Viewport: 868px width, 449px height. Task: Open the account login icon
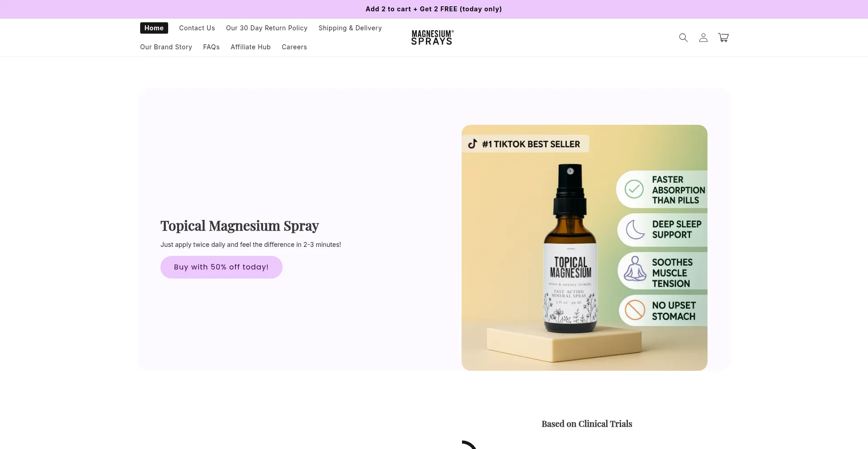pos(703,38)
